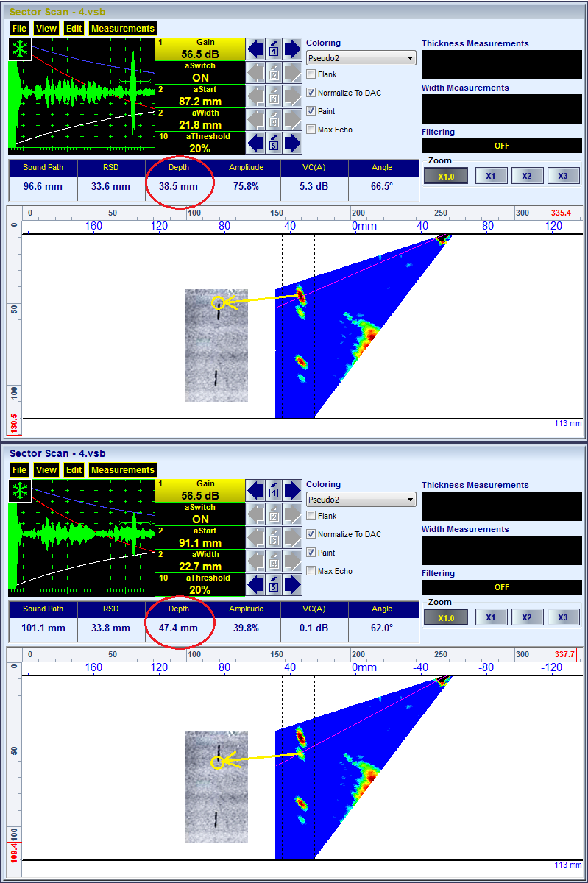Click greyed step-4 icon beside aWidth, lower window
588x883 pixels.
coord(274,561)
